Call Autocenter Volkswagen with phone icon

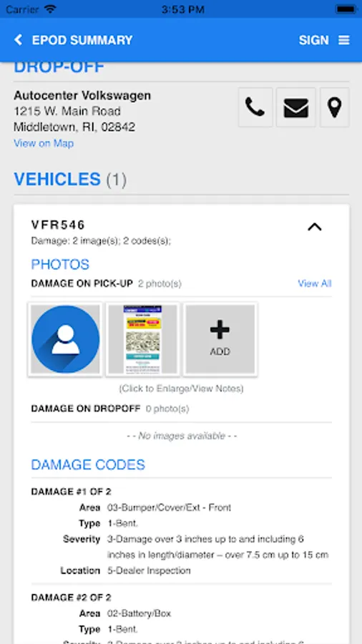tap(255, 107)
